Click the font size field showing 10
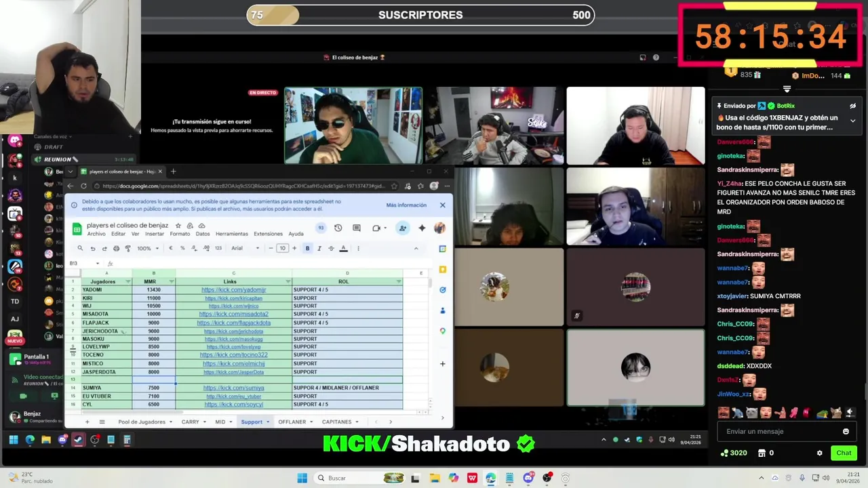The height and width of the screenshot is (488, 868). 283,248
